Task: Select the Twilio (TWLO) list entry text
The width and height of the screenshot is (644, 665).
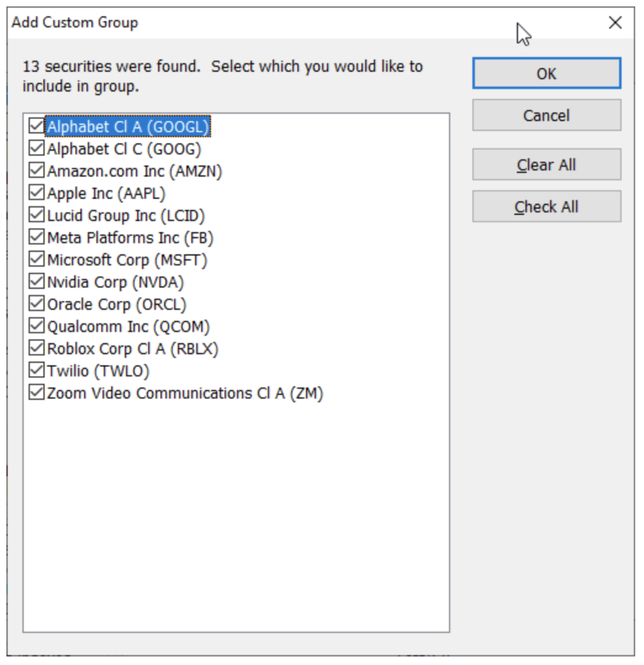Action: pos(98,371)
